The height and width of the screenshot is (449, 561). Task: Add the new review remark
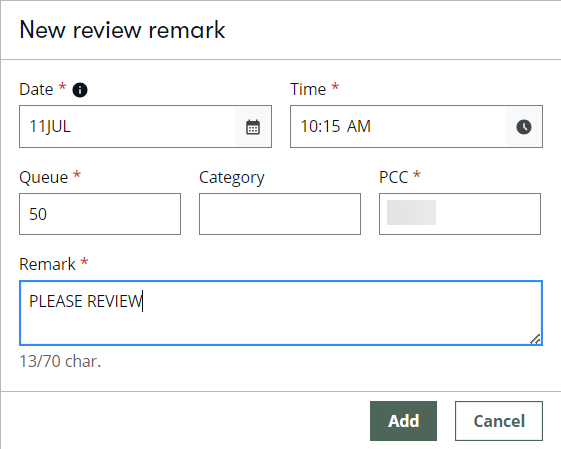(x=403, y=421)
